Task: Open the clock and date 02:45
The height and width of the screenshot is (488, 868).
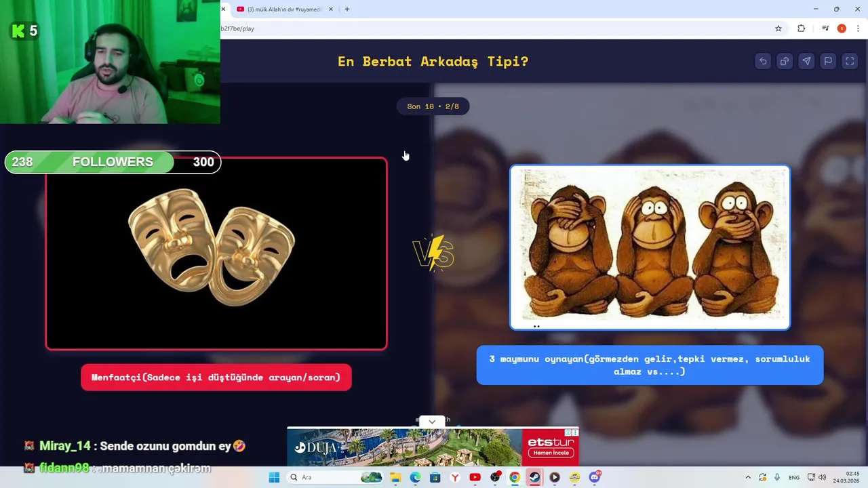Action: click(846, 477)
